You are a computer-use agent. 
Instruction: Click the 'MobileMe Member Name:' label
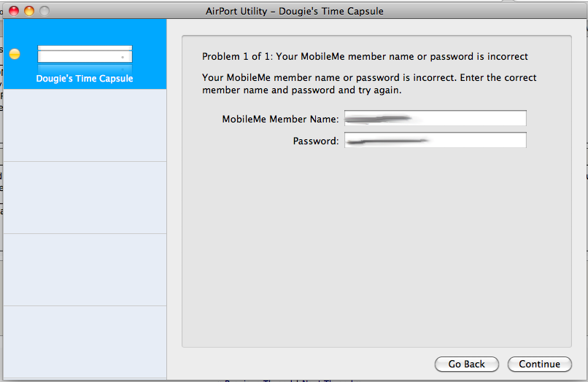point(280,120)
